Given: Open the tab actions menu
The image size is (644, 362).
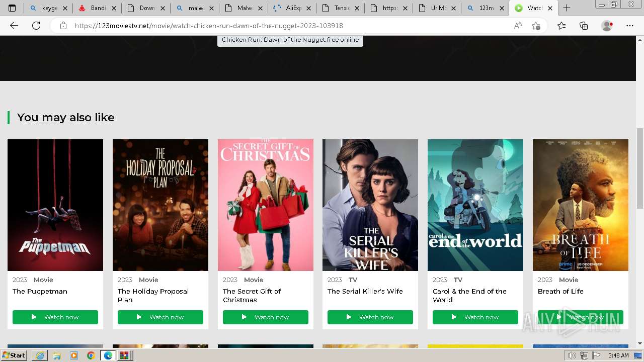Looking at the screenshot, I should [x=12, y=8].
